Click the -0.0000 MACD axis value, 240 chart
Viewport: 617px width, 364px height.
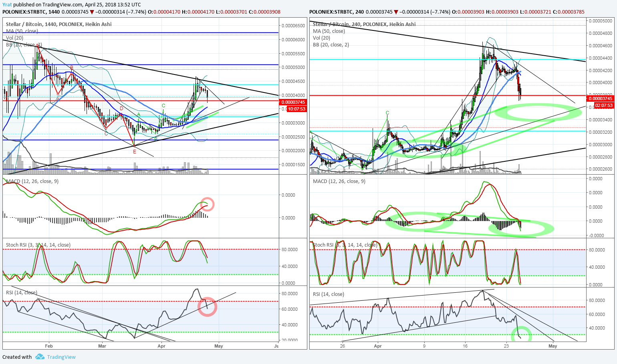coord(596,235)
